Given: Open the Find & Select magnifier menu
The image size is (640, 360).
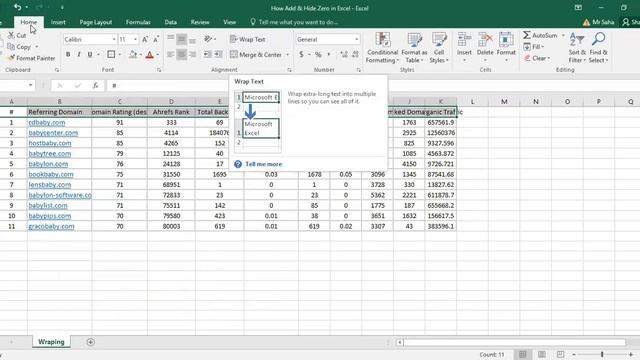Looking at the screenshot, I should [598, 48].
